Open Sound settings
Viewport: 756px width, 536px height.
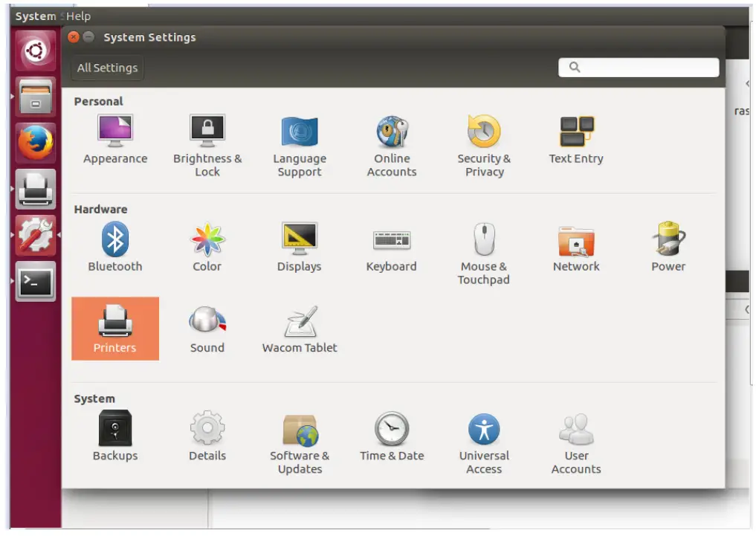[207, 329]
